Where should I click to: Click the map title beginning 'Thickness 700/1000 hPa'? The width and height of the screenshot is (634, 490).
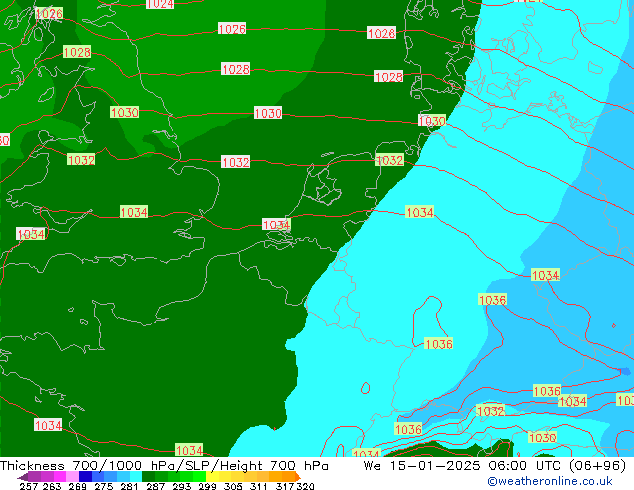click(x=164, y=465)
